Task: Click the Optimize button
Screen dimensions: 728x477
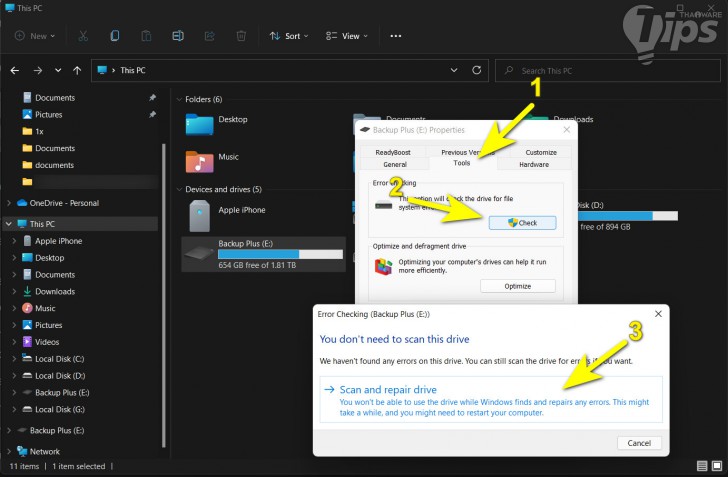Action: 518,286
